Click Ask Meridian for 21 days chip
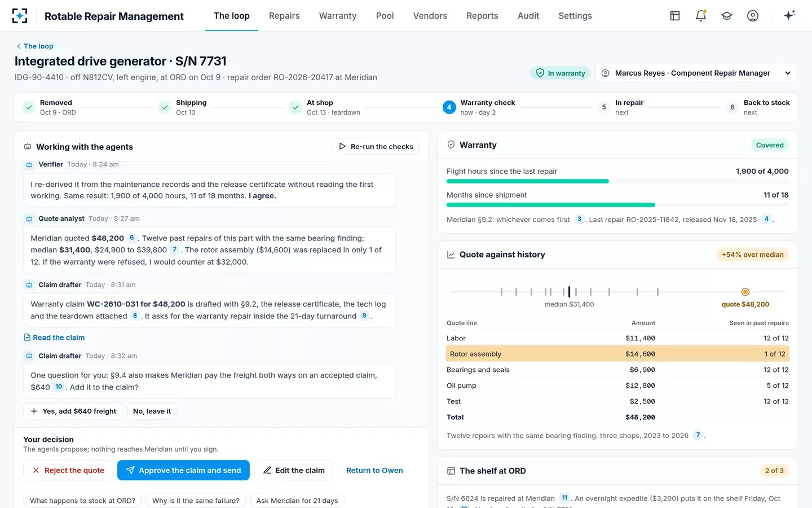812x508 pixels. point(297,501)
